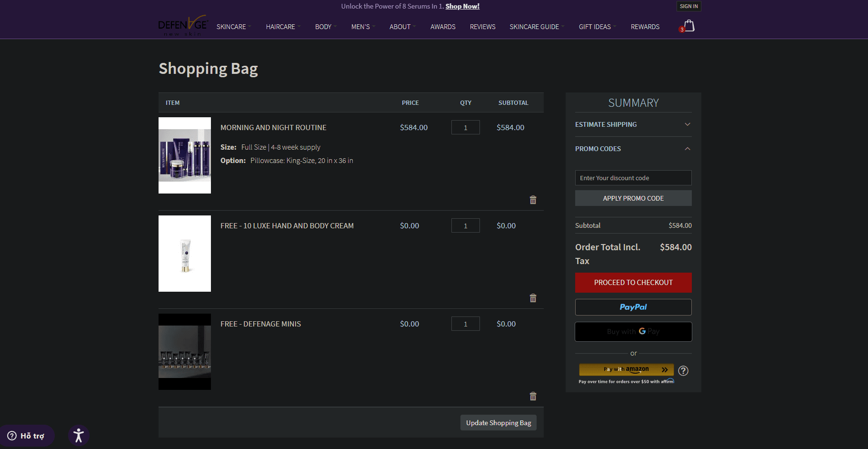Open About menu
868x449 pixels.
pyautogui.click(x=402, y=27)
